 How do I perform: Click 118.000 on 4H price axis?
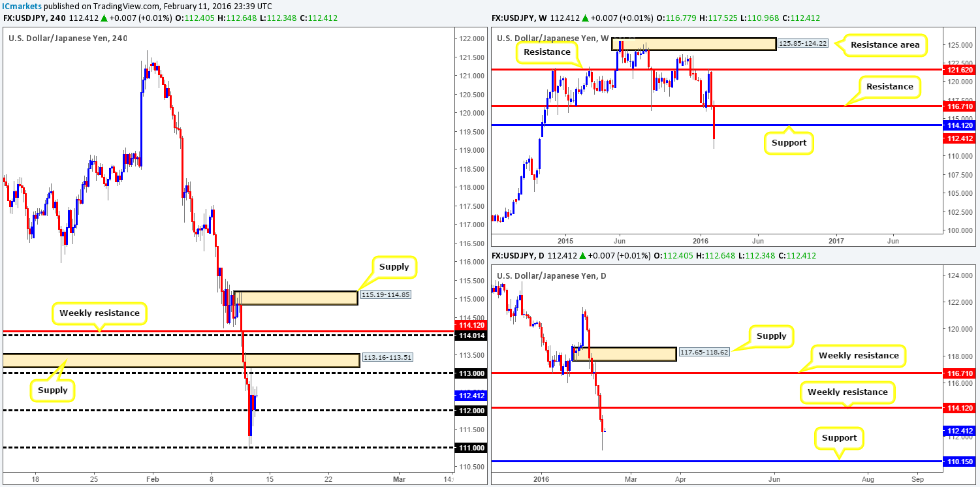[470, 187]
